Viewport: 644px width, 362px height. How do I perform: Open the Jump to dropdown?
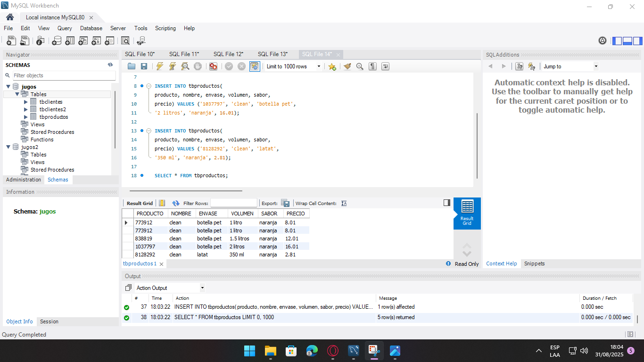point(596,66)
